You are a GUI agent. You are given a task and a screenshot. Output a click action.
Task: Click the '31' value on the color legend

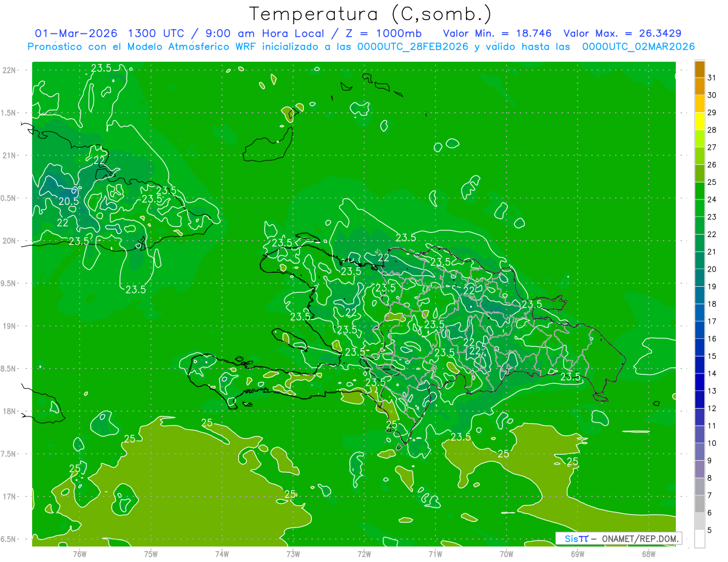[712, 78]
